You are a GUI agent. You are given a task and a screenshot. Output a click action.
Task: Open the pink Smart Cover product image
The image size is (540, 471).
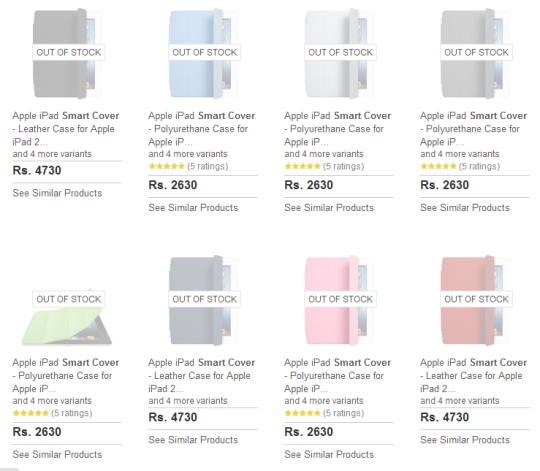(x=340, y=300)
